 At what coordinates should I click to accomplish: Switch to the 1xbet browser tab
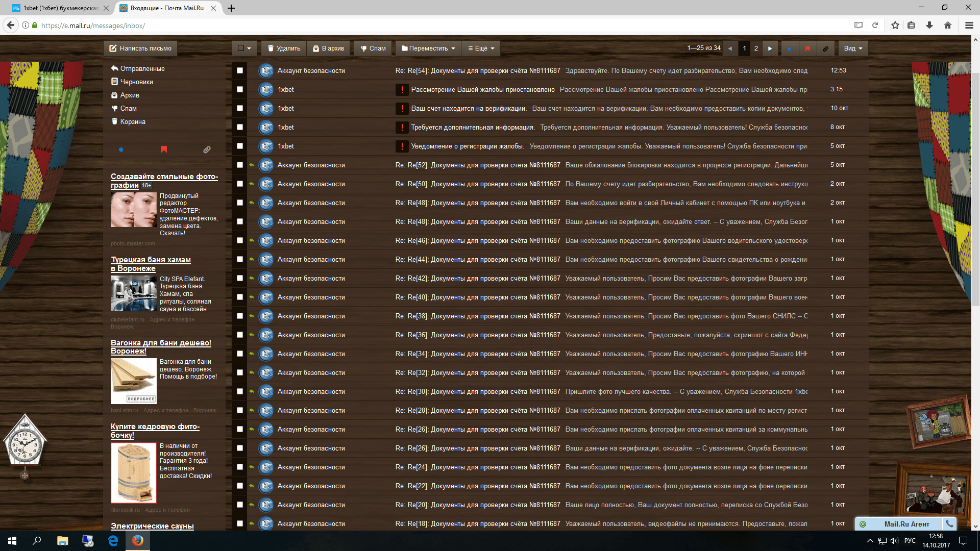(60, 8)
